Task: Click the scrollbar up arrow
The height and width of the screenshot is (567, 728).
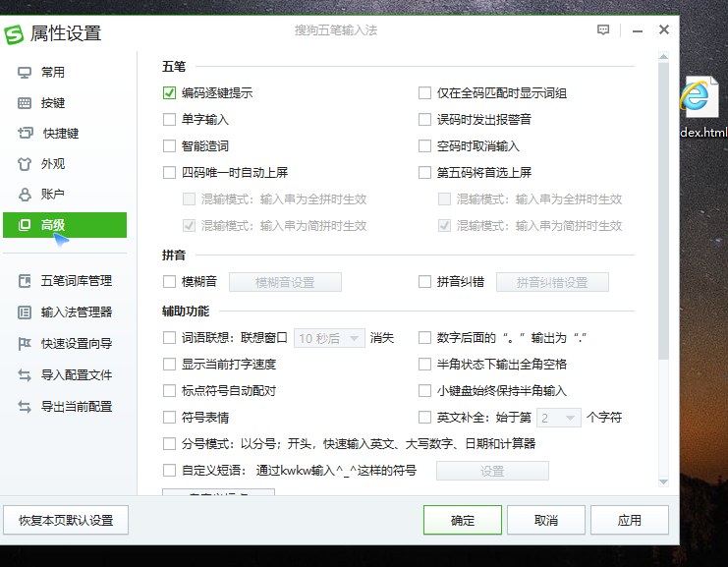Action: tap(663, 57)
